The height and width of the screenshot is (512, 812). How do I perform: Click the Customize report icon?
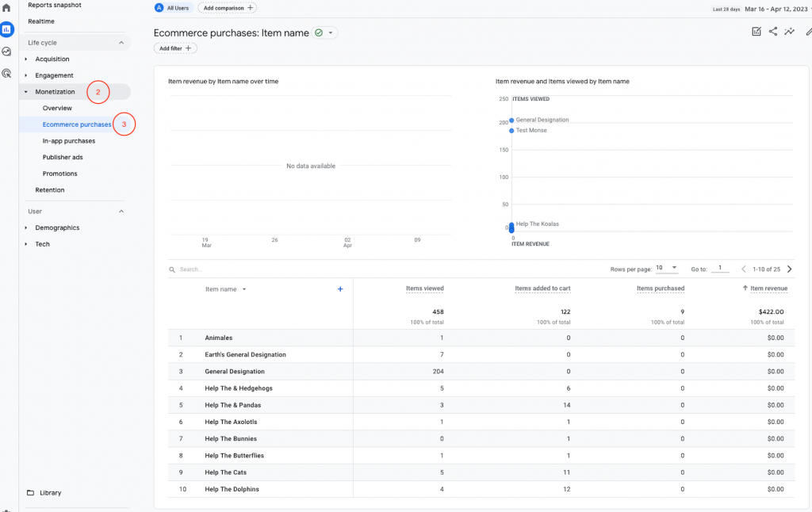click(756, 32)
